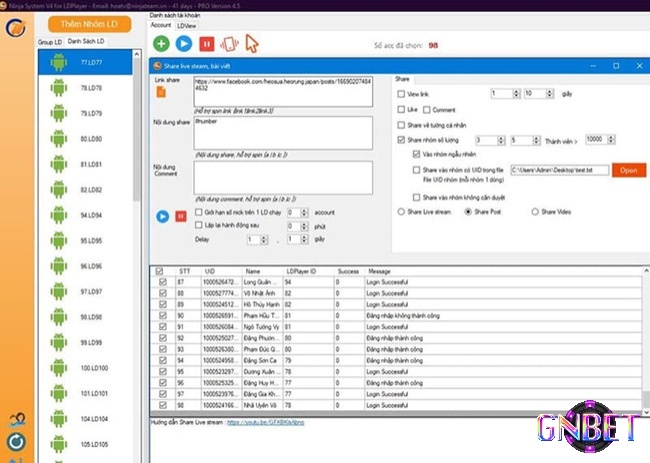Click the Ninja logo in the sidebar

(16, 28)
